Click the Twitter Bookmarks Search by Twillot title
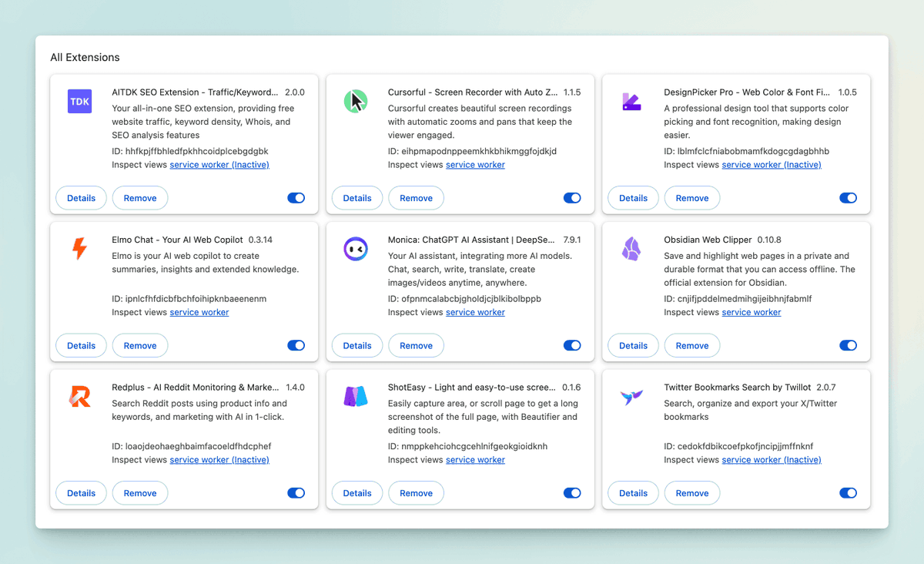 [738, 388]
